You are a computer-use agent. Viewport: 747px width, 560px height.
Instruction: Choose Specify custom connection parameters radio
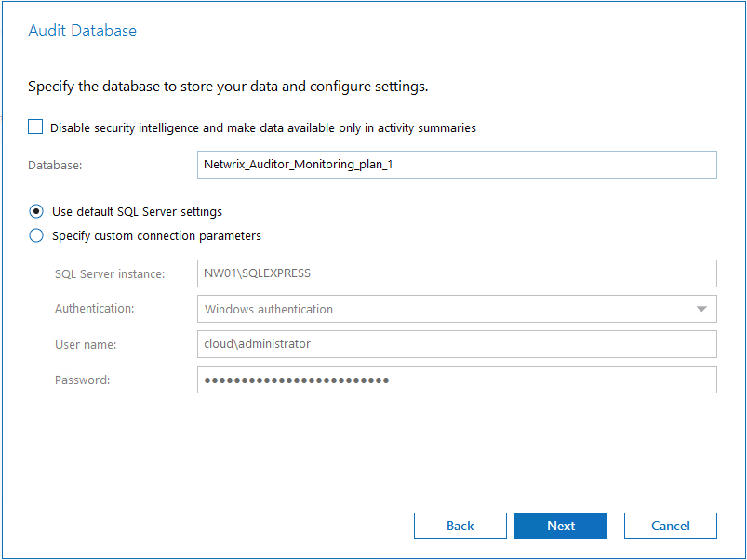(x=36, y=235)
